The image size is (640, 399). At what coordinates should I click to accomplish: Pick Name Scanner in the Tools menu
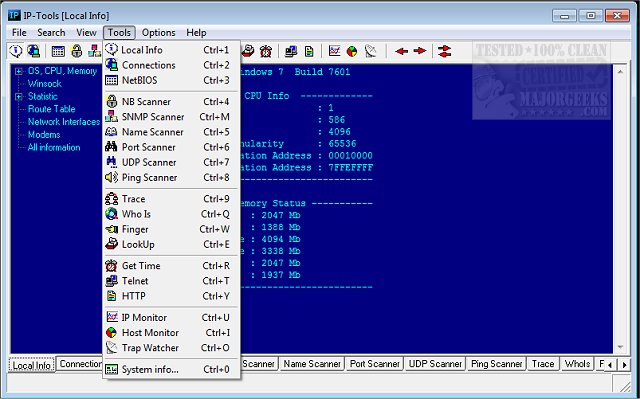click(x=171, y=132)
